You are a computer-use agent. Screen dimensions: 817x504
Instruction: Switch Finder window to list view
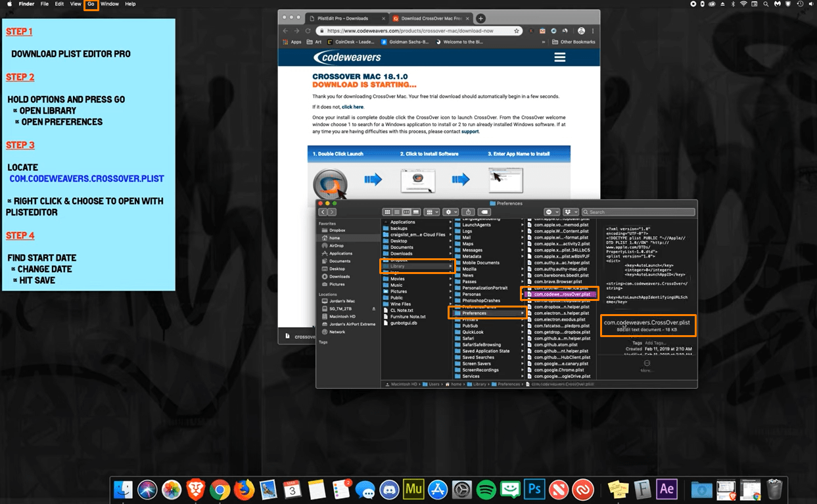(397, 212)
